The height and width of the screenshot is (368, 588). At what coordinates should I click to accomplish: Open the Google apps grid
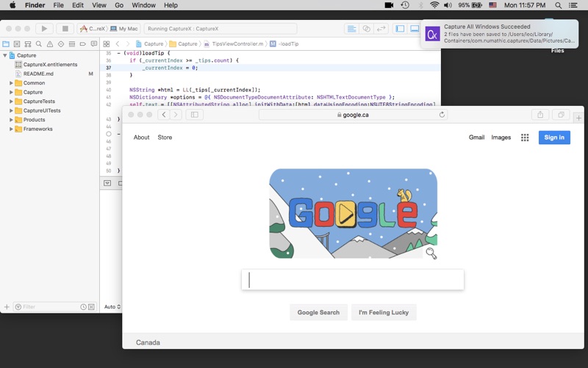(525, 138)
